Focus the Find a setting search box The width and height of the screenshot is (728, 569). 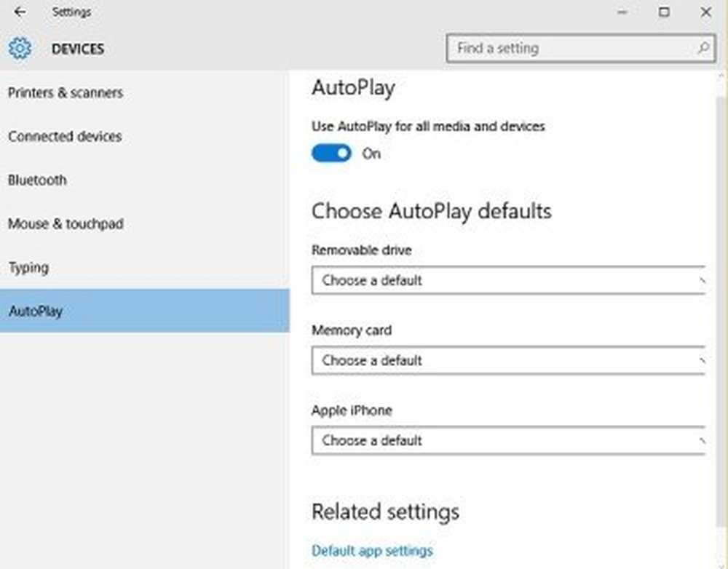(580, 48)
